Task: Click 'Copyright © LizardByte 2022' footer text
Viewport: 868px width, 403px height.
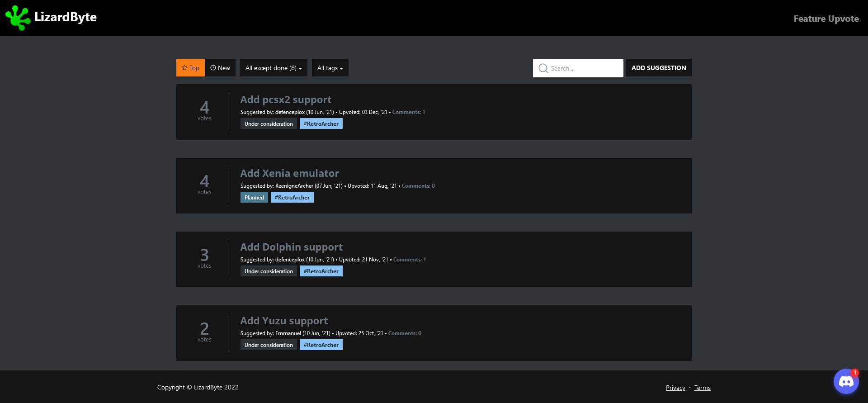Action: 198,387
